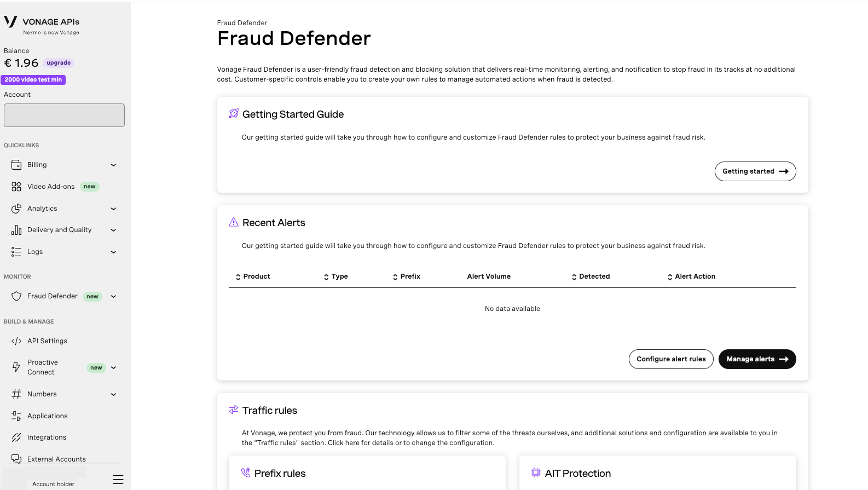Click the Video Add-ons grid icon
The width and height of the screenshot is (868, 490).
[16, 187]
